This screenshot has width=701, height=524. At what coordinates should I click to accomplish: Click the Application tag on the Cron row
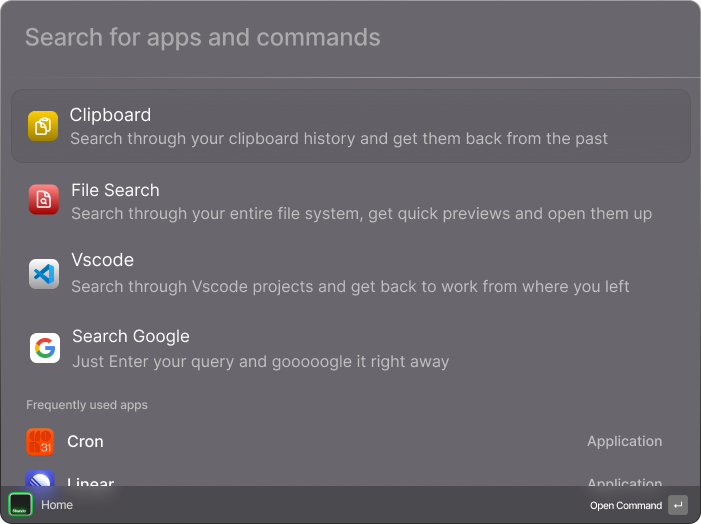coord(625,441)
